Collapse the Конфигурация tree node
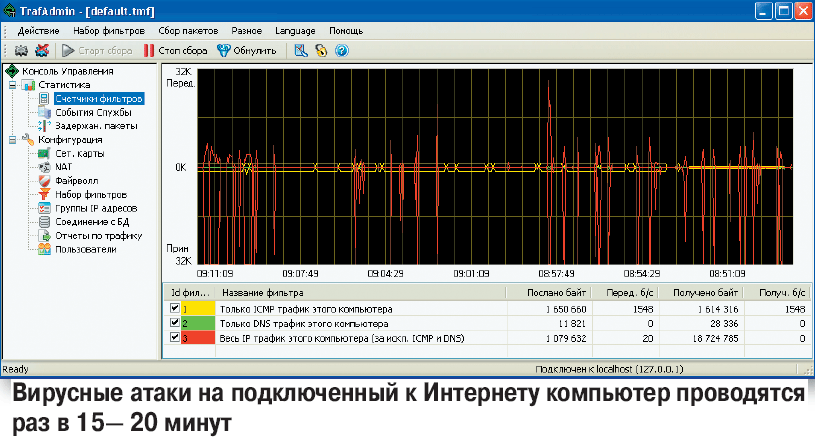Screen dimensions: 815x438 (11, 140)
